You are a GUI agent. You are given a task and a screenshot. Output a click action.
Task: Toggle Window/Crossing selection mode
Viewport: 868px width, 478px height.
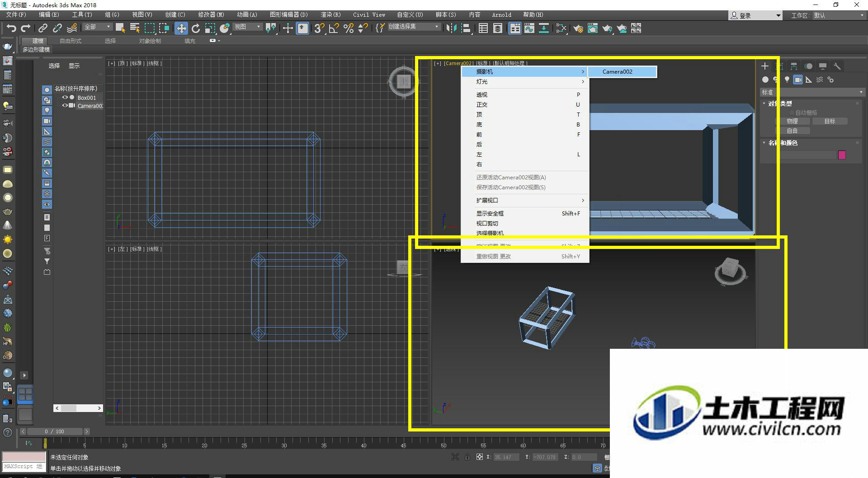[x=164, y=28]
